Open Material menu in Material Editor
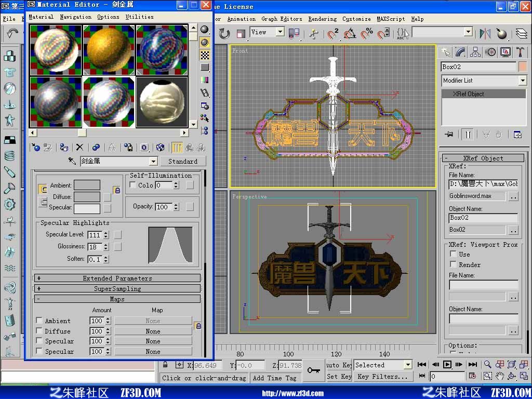 (41, 17)
